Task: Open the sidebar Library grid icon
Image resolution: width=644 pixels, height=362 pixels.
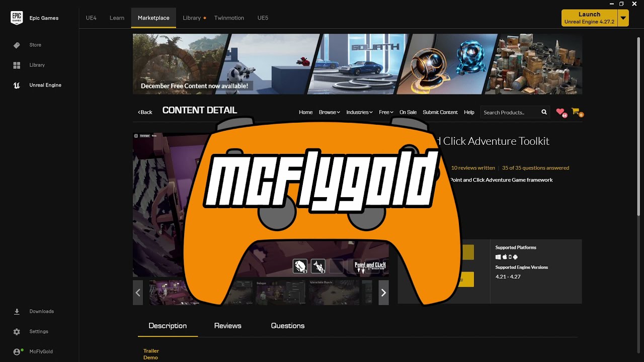Action: point(17,65)
